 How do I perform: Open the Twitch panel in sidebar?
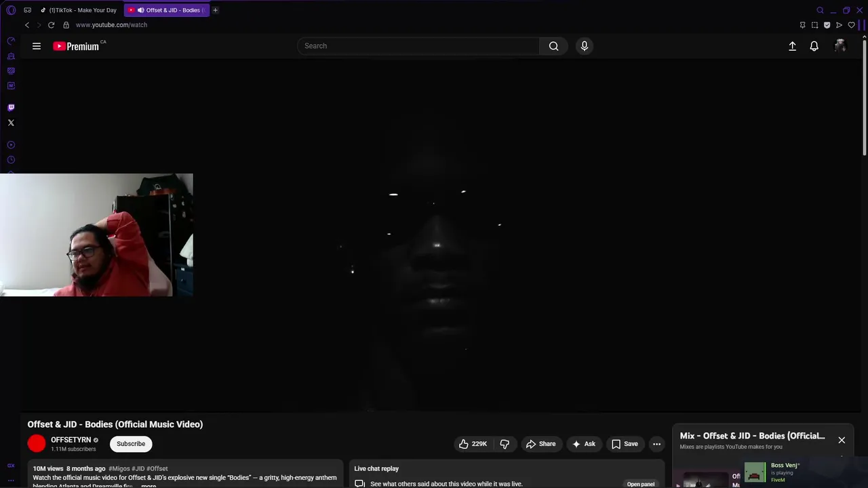(11, 107)
